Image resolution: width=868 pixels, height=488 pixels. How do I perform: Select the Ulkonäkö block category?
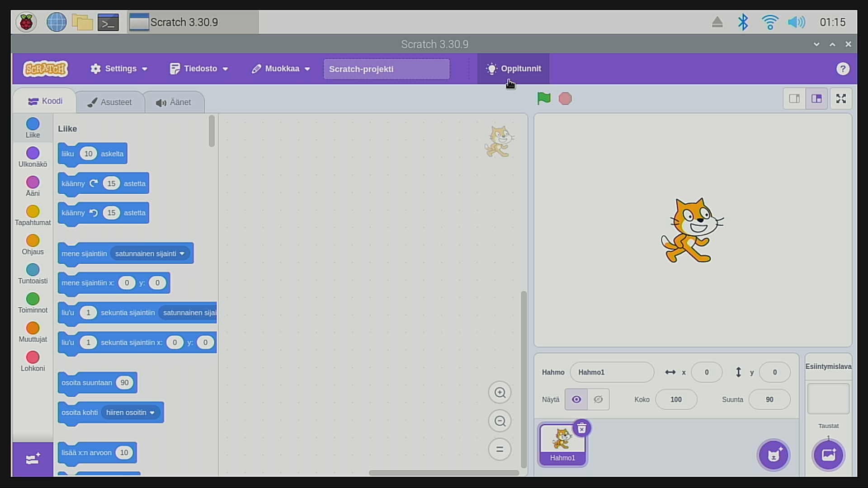[33, 157]
